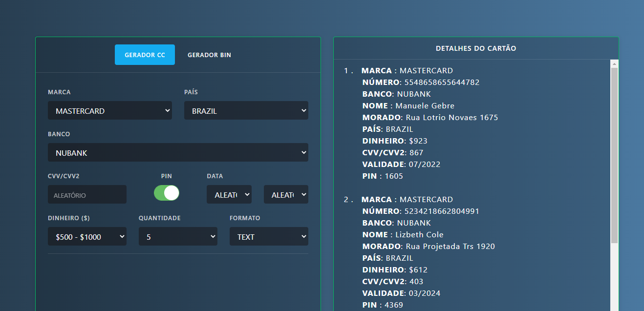
Task: Click the CVV/CVV2 ALEATÓRIO input field
Action: point(87,194)
